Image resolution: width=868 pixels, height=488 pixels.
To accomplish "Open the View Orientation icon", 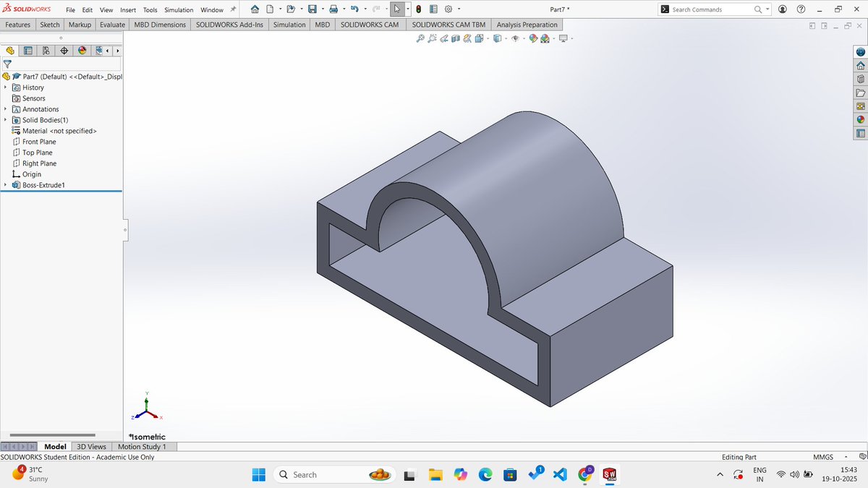I will click(x=478, y=38).
